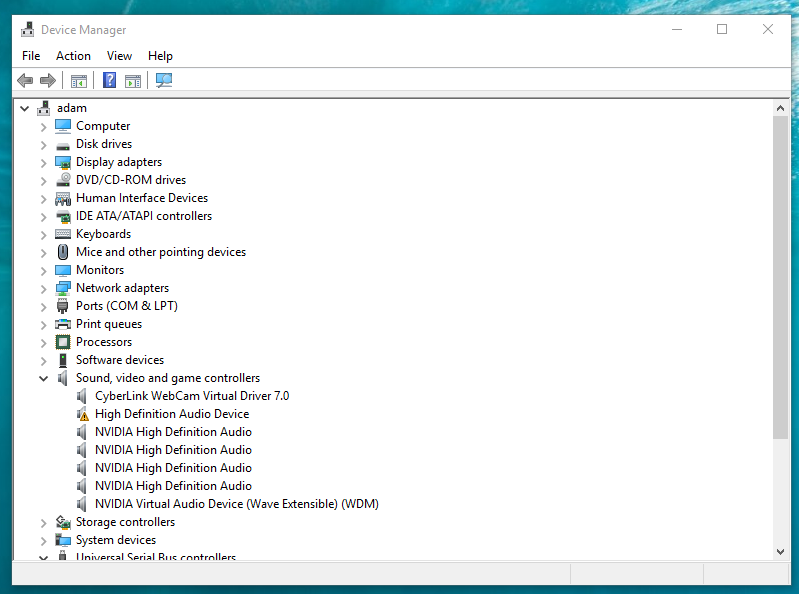Screen dimensions: 799x594
Task: Expand the Storage controllers category
Action: pyautogui.click(x=43, y=523)
